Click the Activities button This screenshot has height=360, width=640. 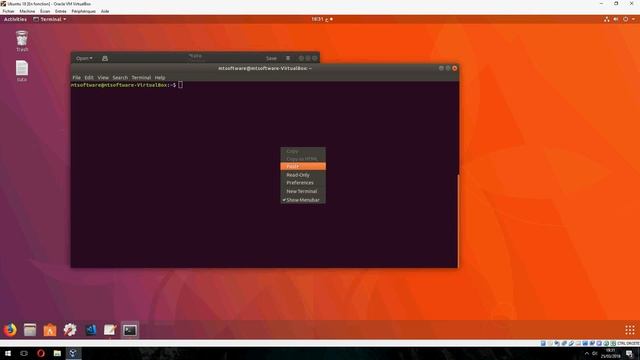[15, 19]
